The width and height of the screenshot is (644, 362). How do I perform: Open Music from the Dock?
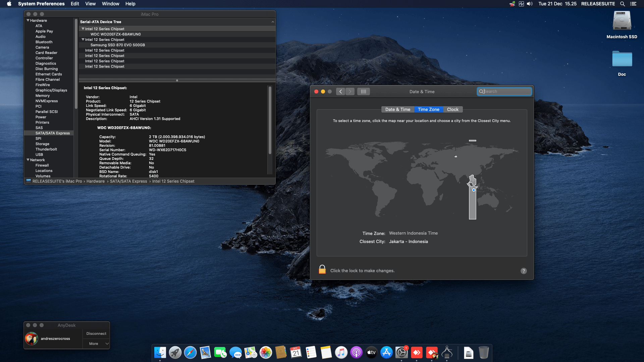click(x=341, y=353)
